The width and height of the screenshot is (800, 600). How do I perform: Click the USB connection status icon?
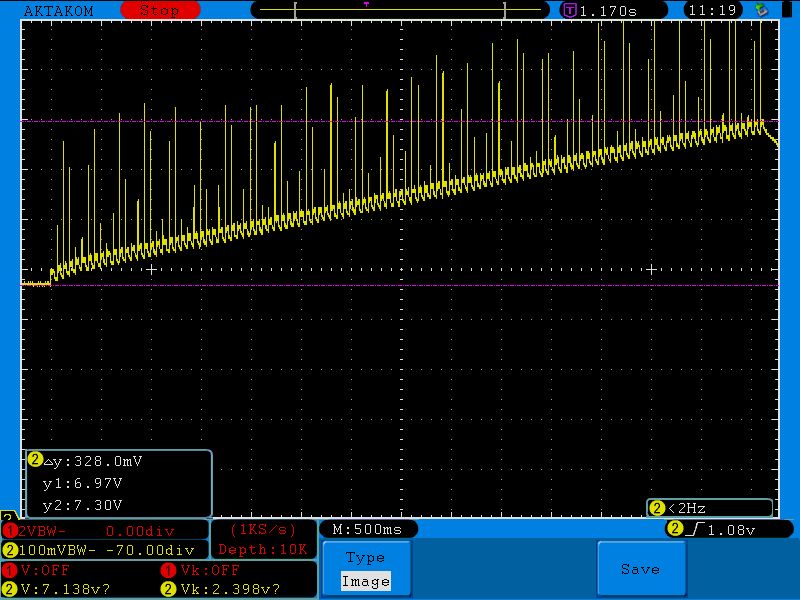761,10
